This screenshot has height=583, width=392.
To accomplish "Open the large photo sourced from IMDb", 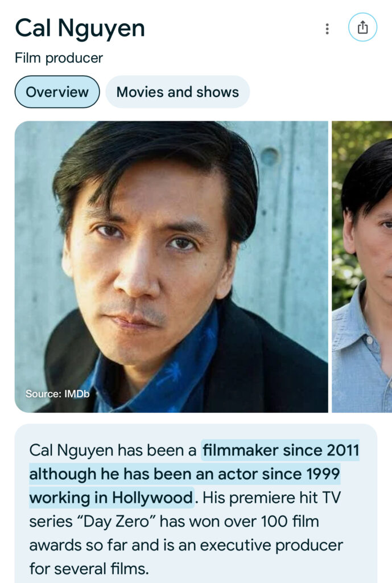I will click(x=171, y=266).
